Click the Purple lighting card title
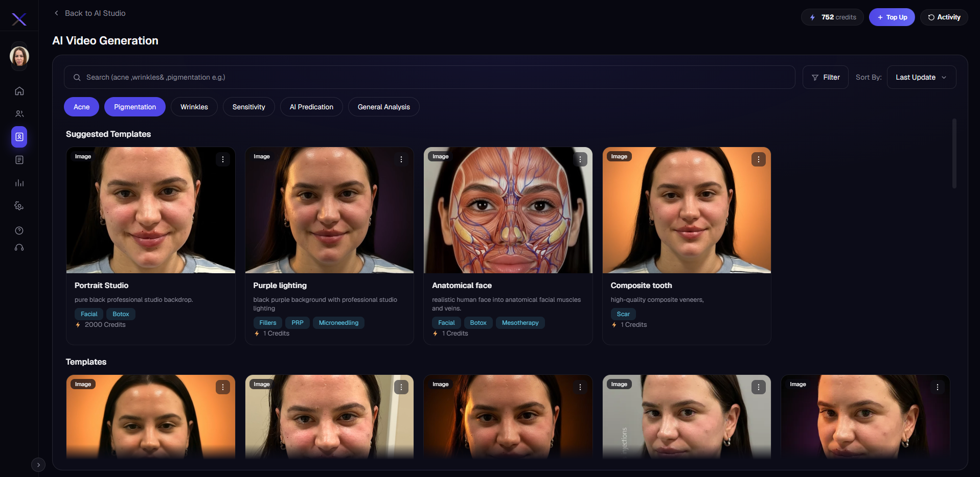The height and width of the screenshot is (477, 980). coord(280,285)
